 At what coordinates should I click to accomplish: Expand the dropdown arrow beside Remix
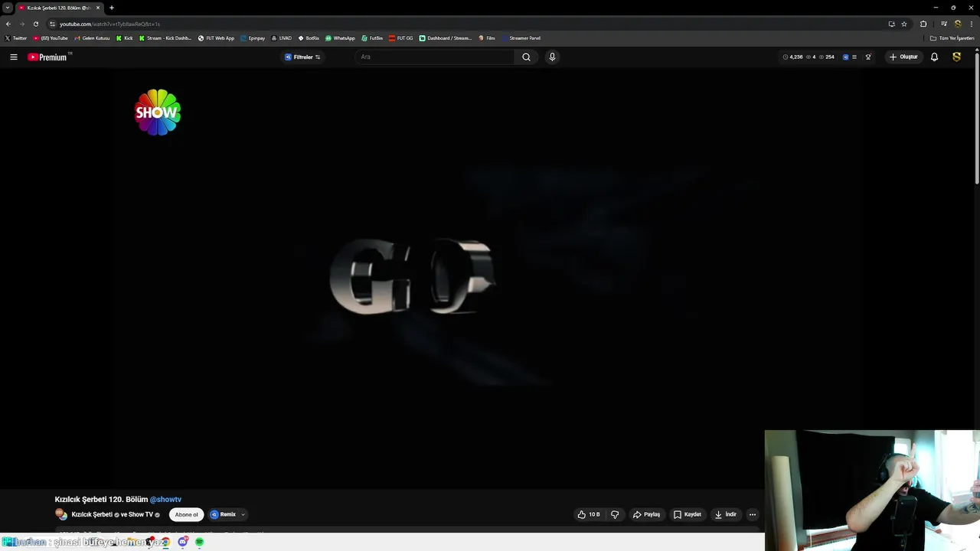(x=243, y=514)
